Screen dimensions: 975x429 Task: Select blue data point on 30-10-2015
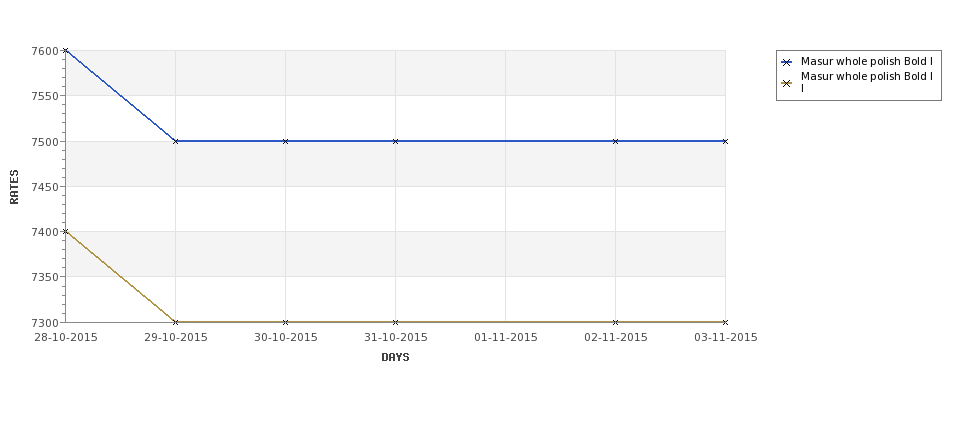[x=285, y=141]
